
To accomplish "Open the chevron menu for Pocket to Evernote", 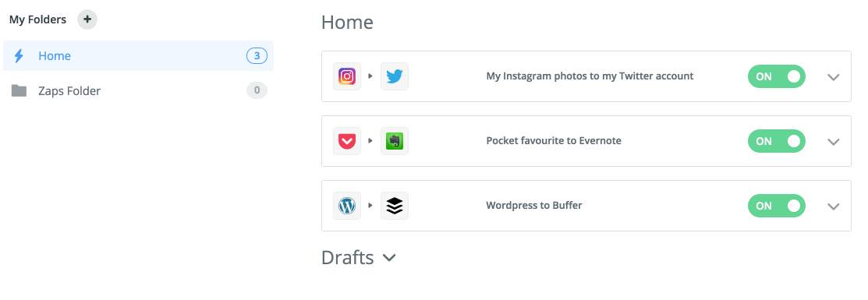I will [x=834, y=142].
